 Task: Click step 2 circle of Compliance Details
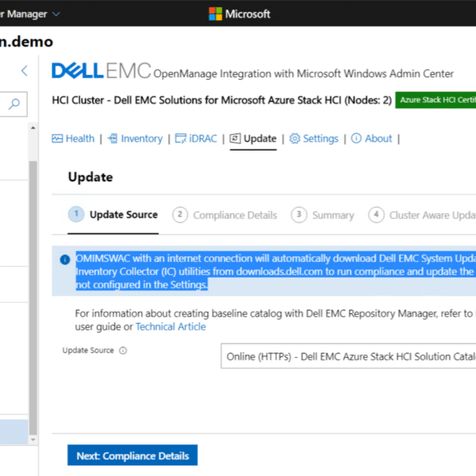pos(180,215)
